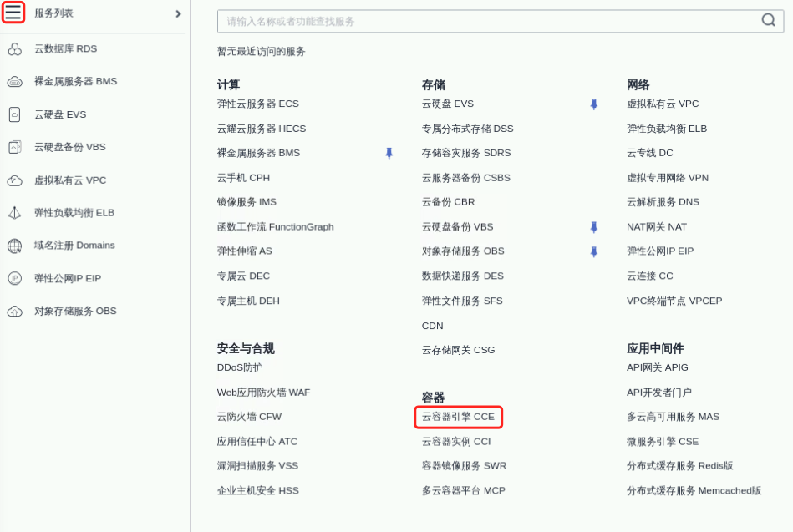Open 弹性云服务器 ECS link
Image resolution: width=793 pixels, height=532 pixels.
(257, 104)
